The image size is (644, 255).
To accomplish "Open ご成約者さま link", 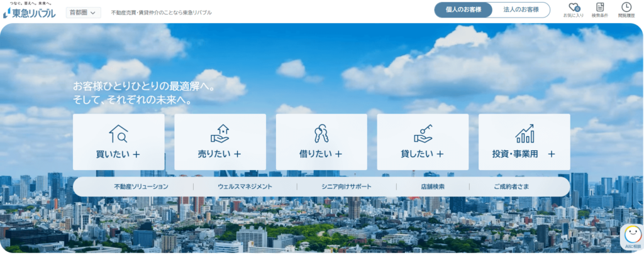I will pyautogui.click(x=511, y=187).
